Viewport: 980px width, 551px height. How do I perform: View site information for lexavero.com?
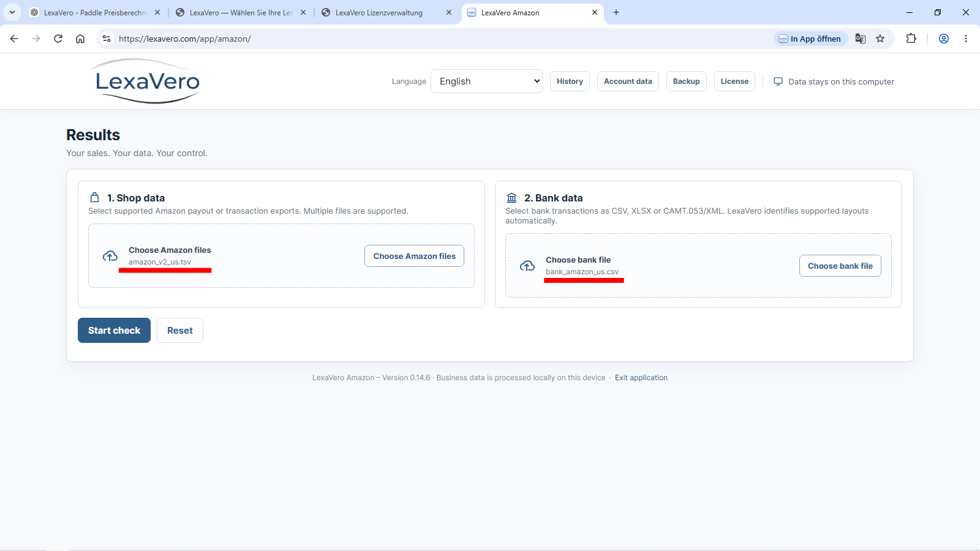(107, 39)
